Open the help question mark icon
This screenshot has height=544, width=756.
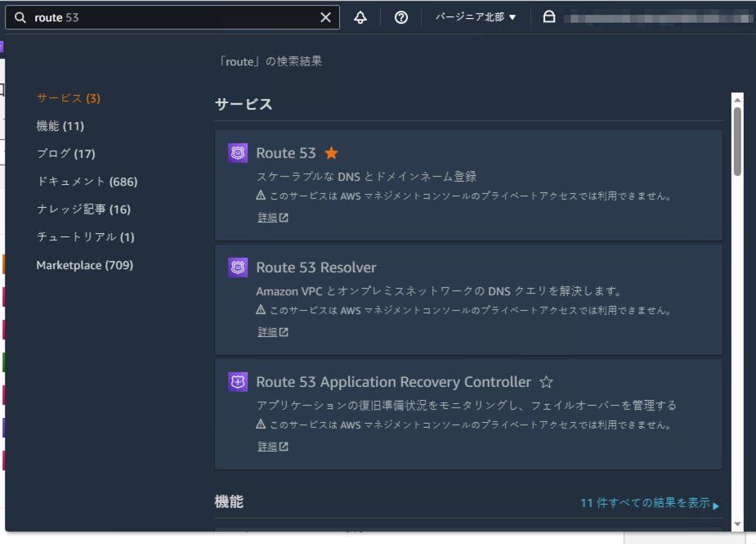400,17
